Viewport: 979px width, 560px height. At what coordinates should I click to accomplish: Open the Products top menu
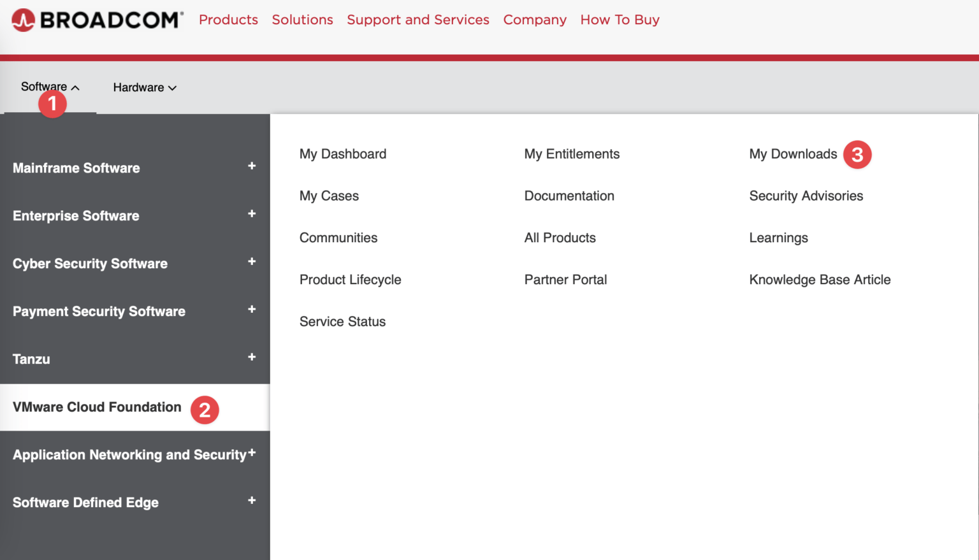(228, 20)
